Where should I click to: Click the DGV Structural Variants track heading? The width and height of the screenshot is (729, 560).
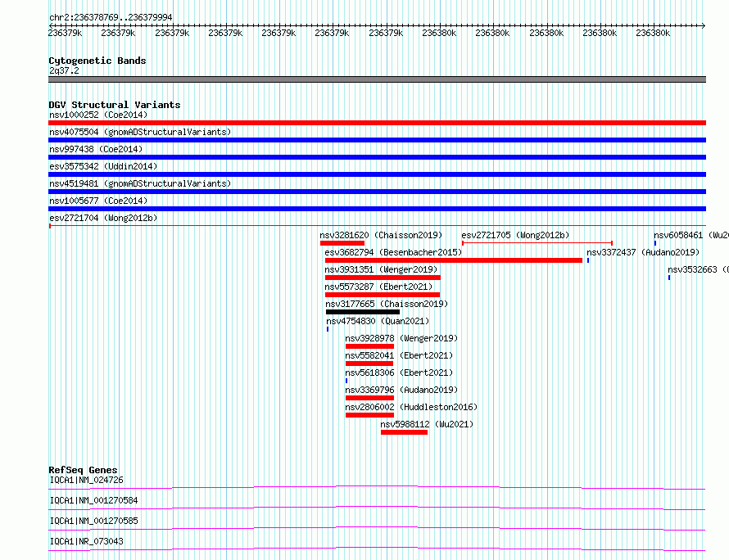click(x=115, y=105)
